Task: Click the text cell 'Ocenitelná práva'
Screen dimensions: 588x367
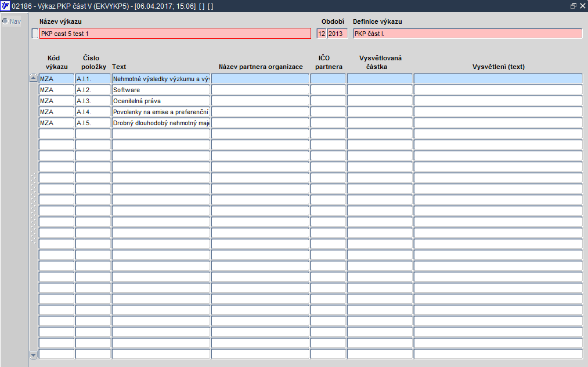Action: 161,101
